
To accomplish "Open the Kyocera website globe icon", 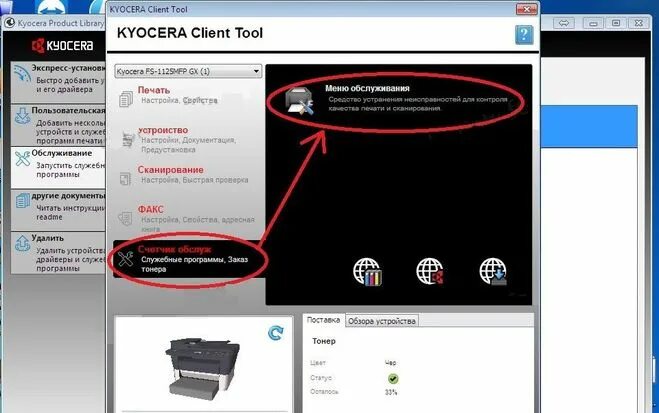I will pos(430,272).
